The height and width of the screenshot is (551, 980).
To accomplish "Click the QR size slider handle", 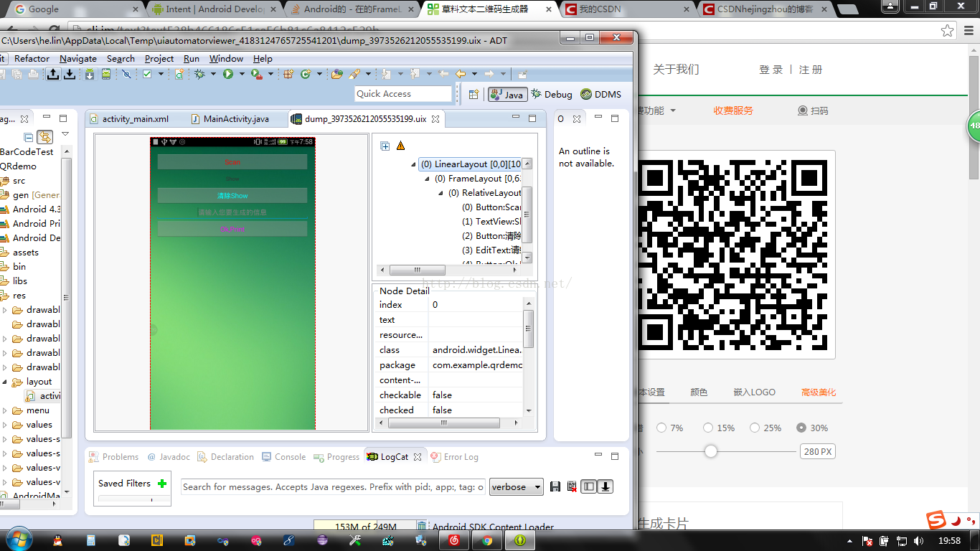I will coord(711,451).
